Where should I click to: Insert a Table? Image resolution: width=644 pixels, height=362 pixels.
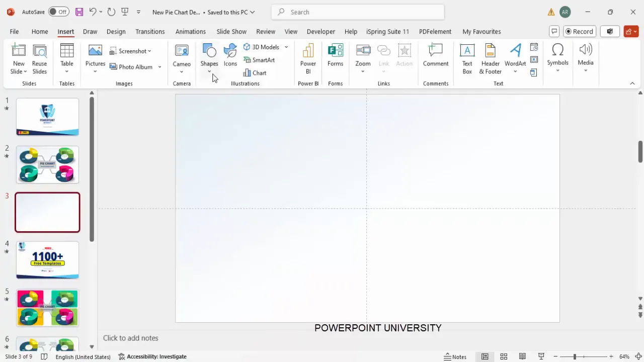click(67, 59)
